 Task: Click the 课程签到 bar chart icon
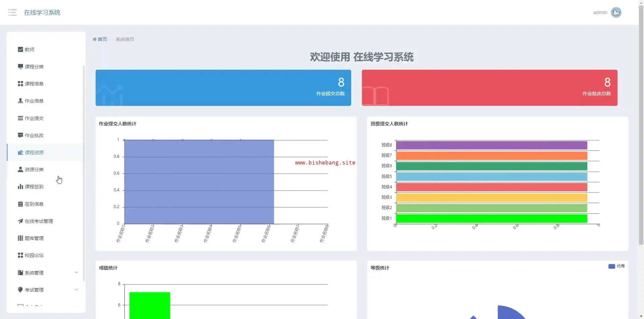(20, 186)
